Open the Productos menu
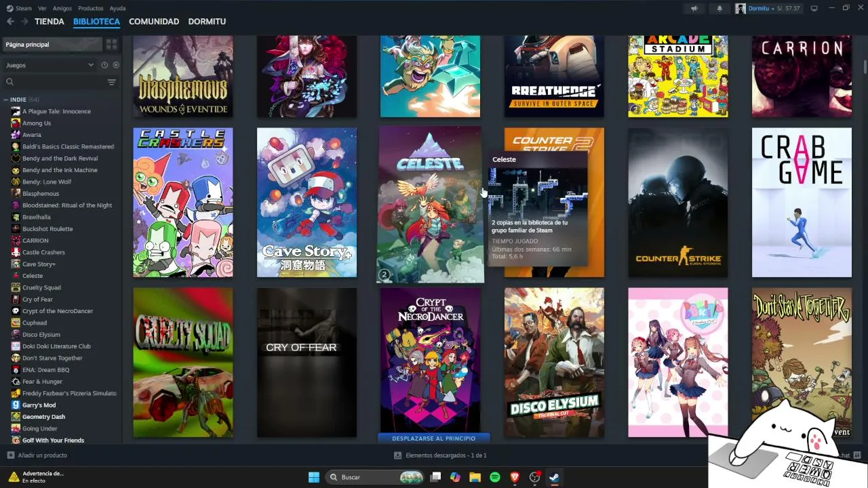The image size is (868, 488). [x=91, y=8]
